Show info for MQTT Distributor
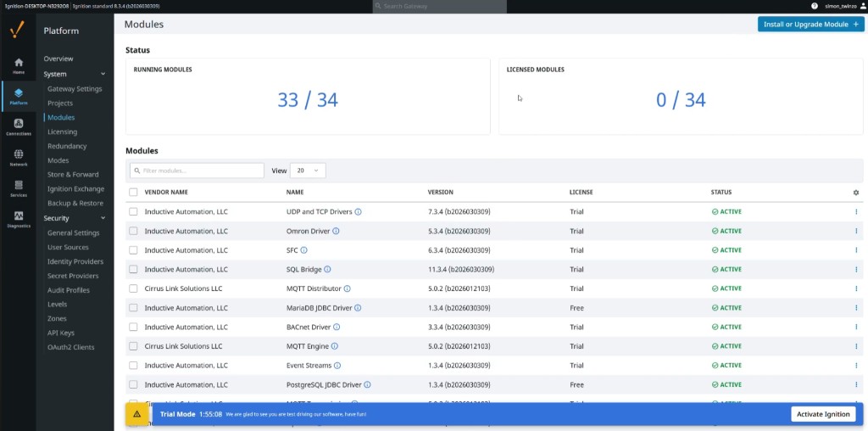The height and width of the screenshot is (431, 868). coord(347,288)
